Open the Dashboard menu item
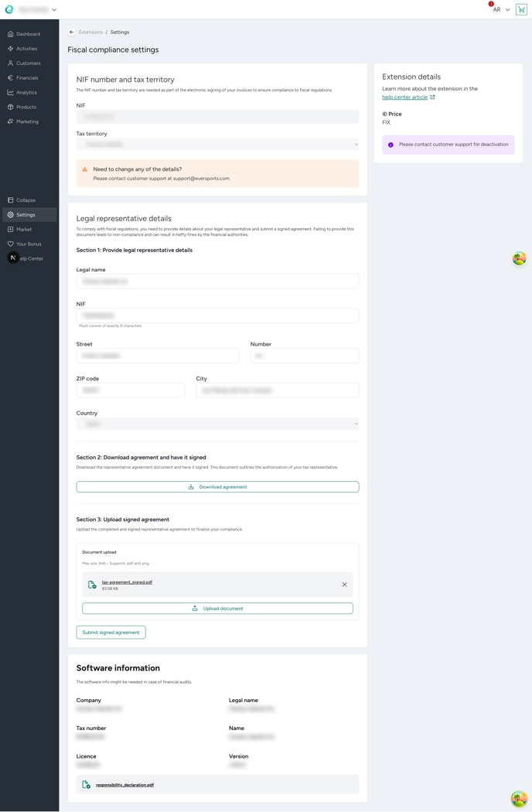This screenshot has width=532, height=812. tap(29, 34)
